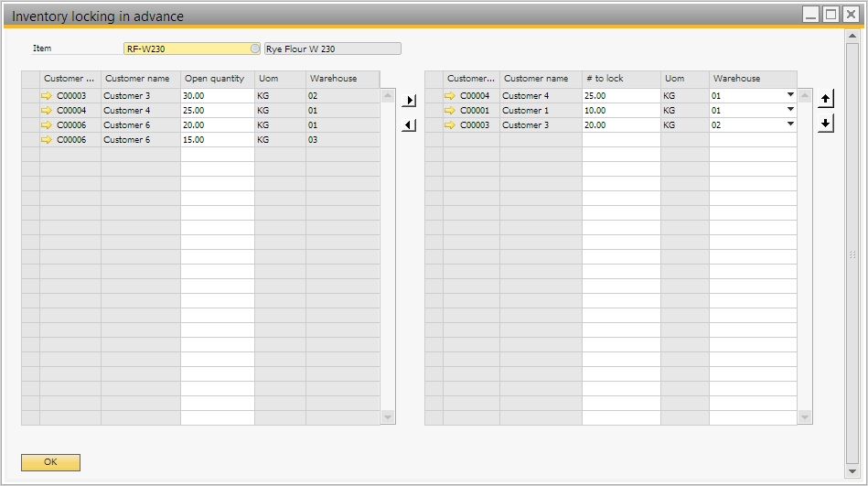
Task: Click the item picker icon in RF-W230 field
Action: coord(255,49)
